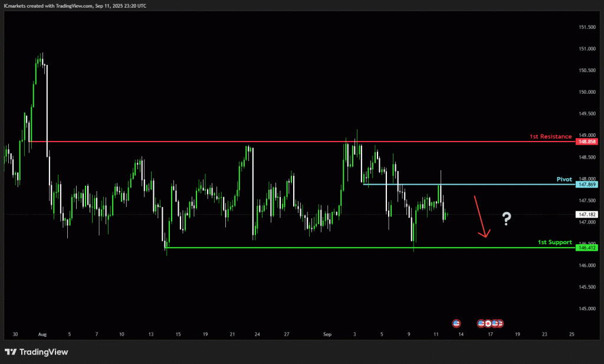The height and width of the screenshot is (364, 604).
Task: Click the 'Sep' date axis label
Action: tap(327, 335)
